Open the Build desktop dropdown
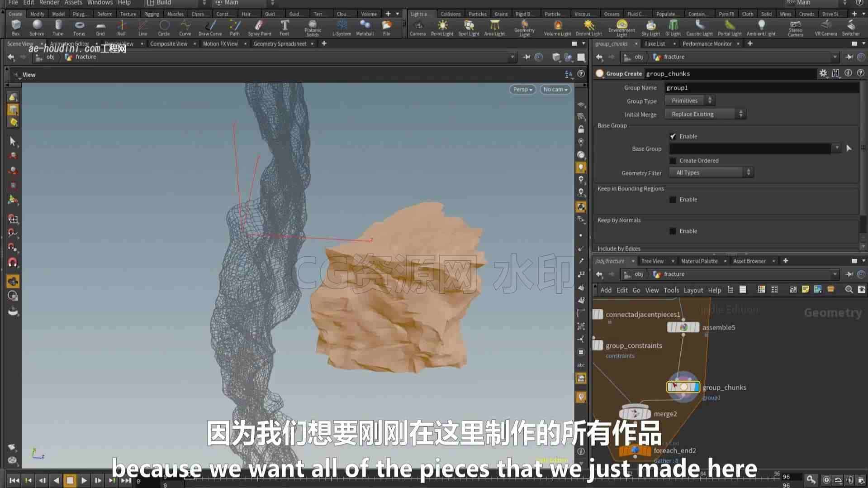The image size is (868, 488). pos(176,3)
